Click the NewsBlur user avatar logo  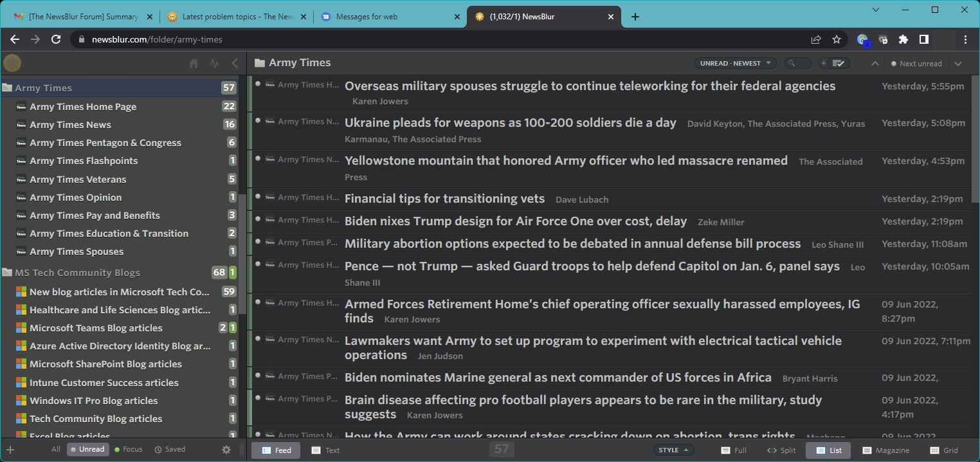coord(12,62)
